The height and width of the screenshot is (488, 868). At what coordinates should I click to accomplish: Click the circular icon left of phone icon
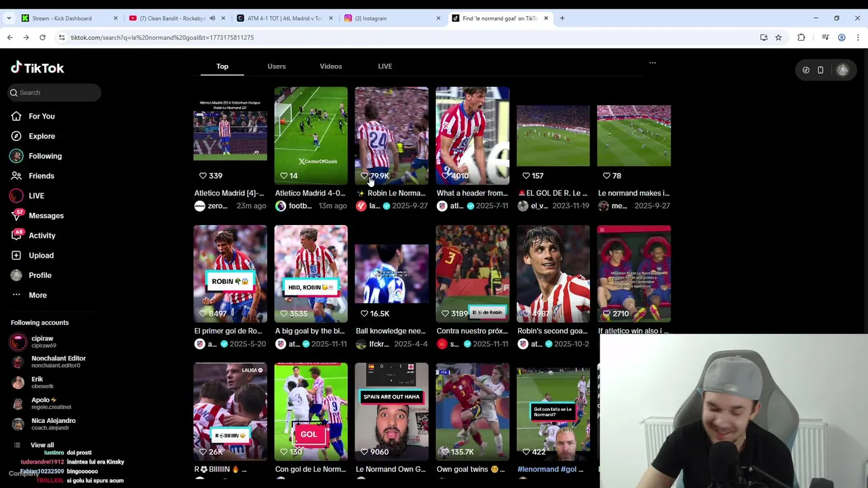pos(806,70)
